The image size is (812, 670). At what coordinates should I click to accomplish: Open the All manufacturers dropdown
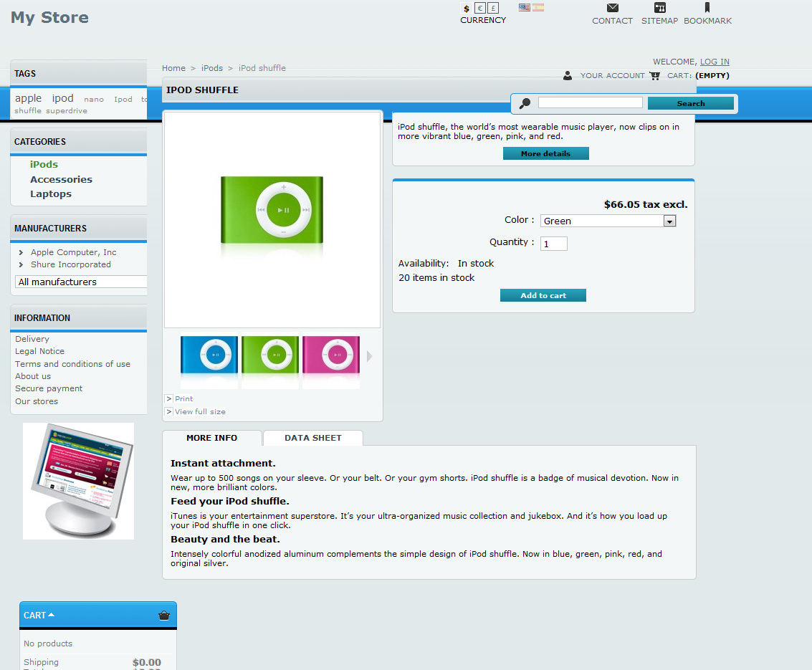(81, 282)
